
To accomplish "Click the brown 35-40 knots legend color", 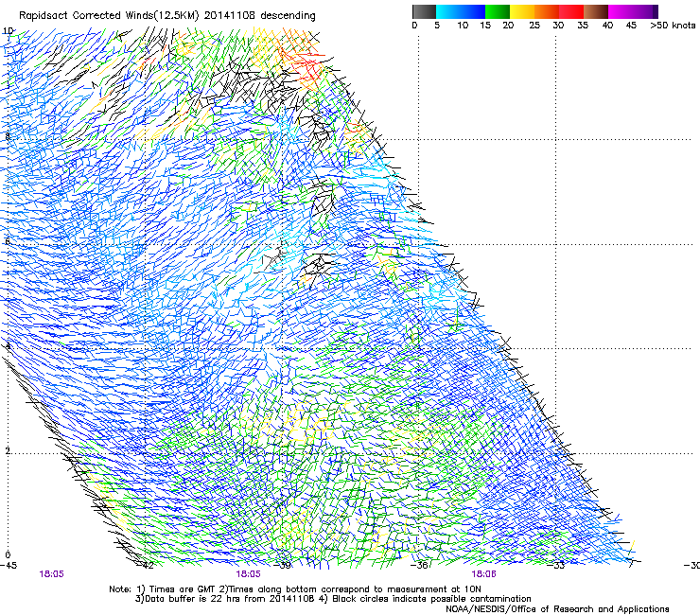I will click(596, 11).
